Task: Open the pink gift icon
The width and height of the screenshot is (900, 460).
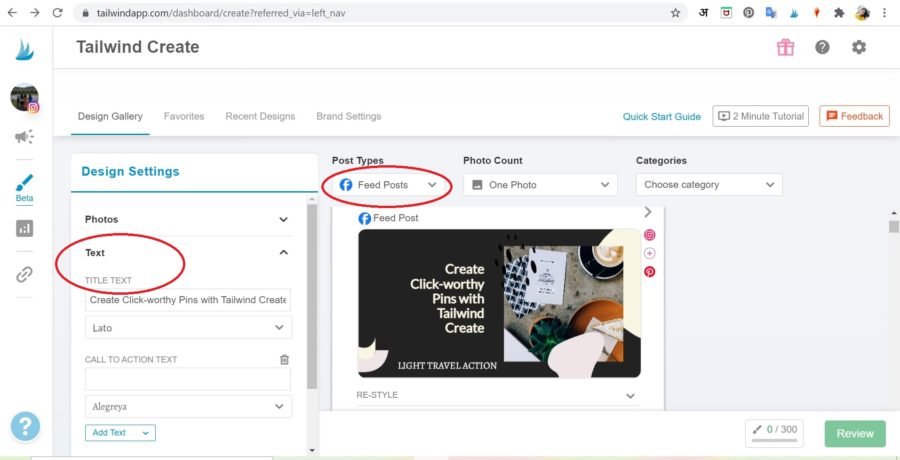Action: coord(785,47)
